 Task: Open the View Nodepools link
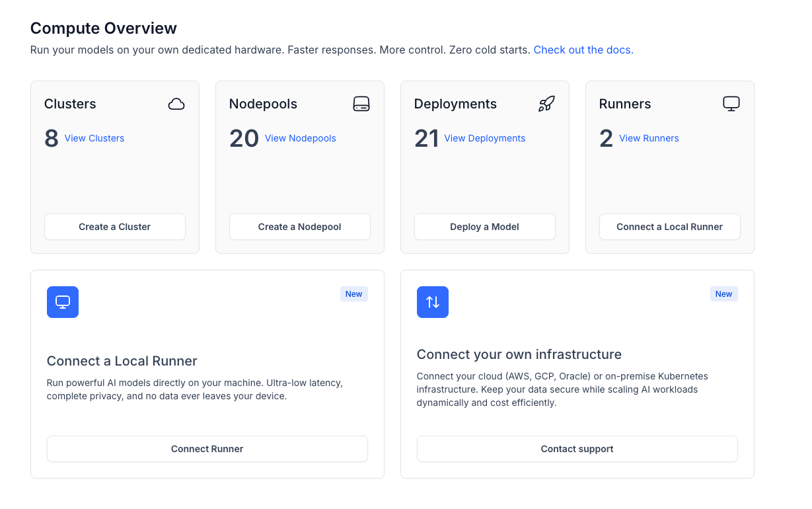click(301, 138)
